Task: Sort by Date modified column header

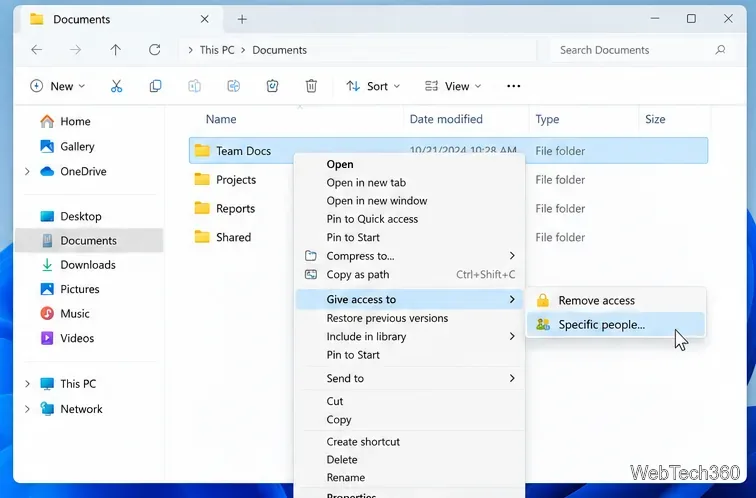Action: (x=446, y=119)
